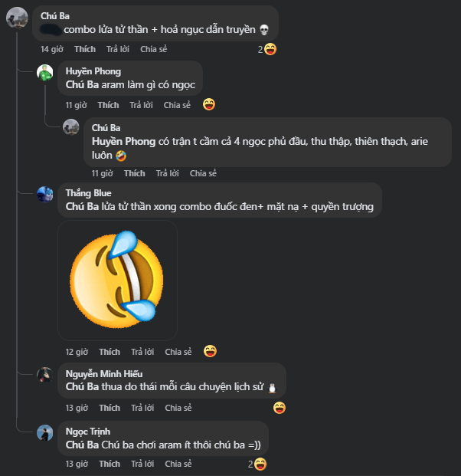The height and width of the screenshot is (476, 461).
Task: View the 2 reactions on top comment
Action: 266,49
